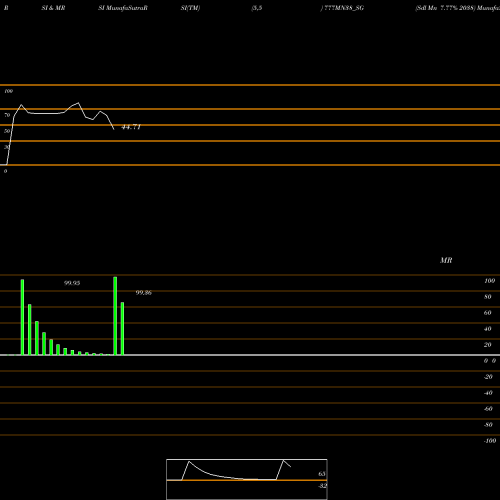500x500 pixels.
Task: Click the -20 label on MR axis
Action: click(488, 377)
